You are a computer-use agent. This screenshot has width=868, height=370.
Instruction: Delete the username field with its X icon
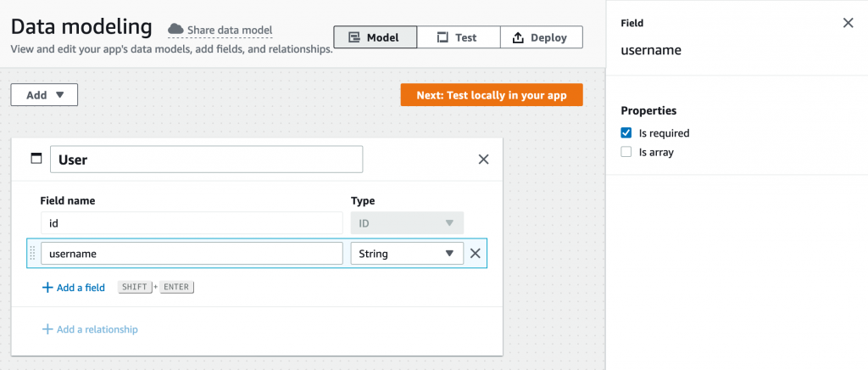pos(476,253)
